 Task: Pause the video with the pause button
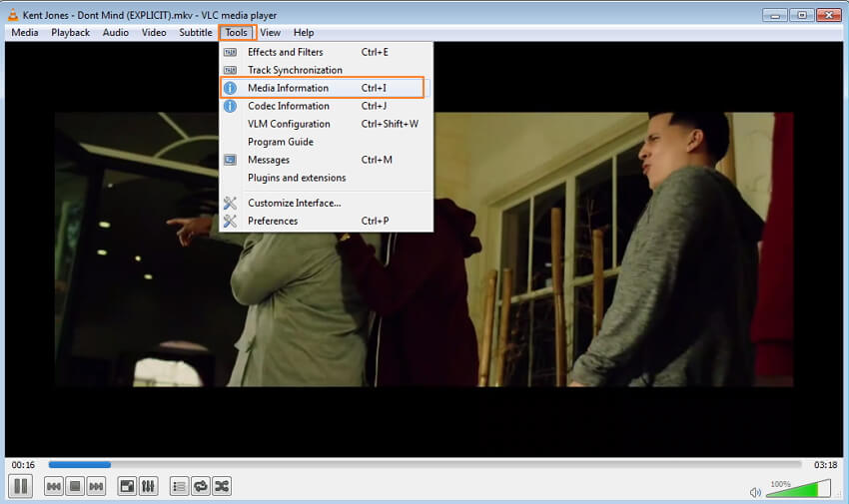(21, 486)
